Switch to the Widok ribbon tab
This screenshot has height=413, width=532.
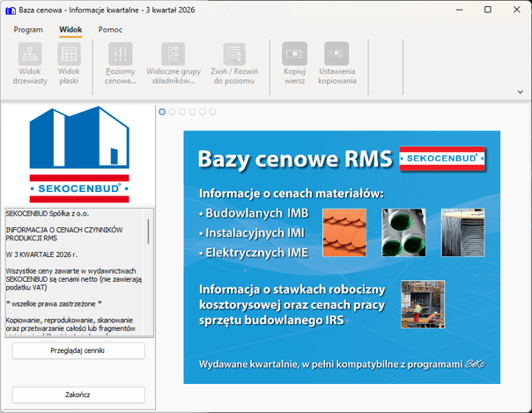point(70,30)
